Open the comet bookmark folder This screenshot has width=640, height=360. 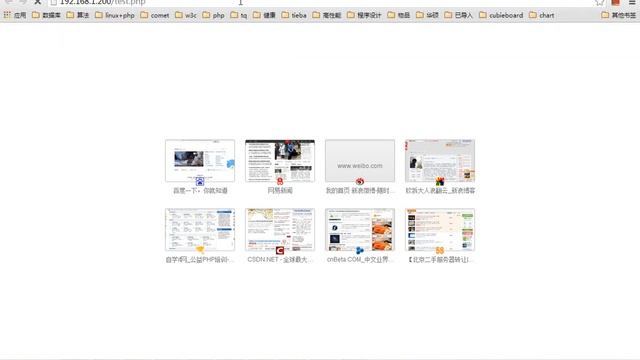point(155,15)
